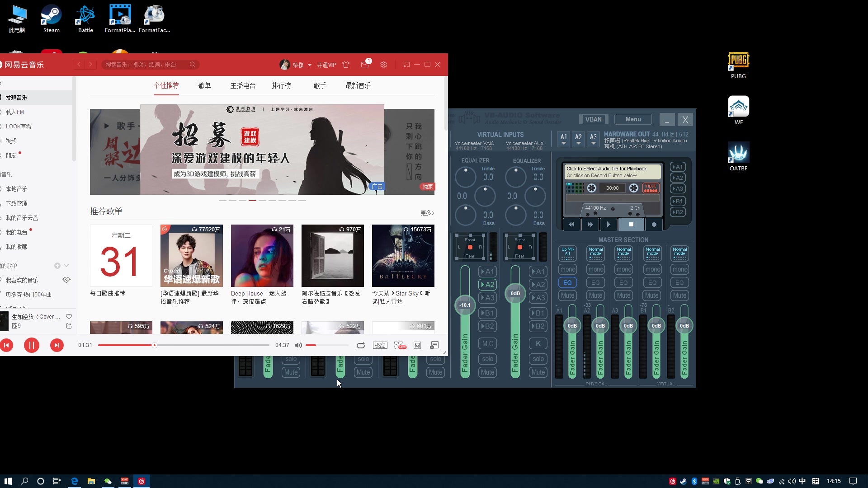Image resolution: width=868 pixels, height=488 pixels.
Task: Enable B1 routing on Voicemeeter AUX strip
Action: 538,313
